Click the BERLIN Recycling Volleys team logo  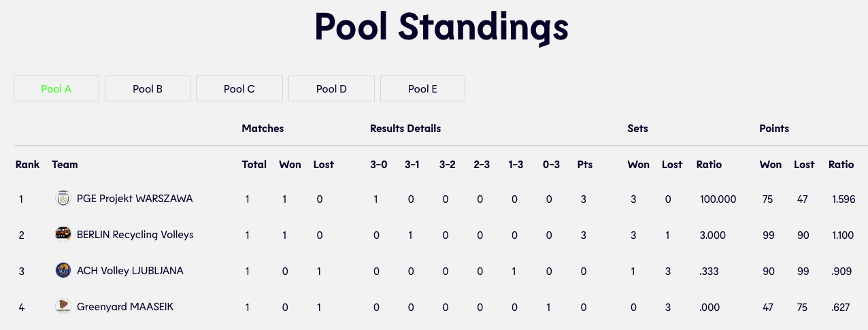pos(63,235)
